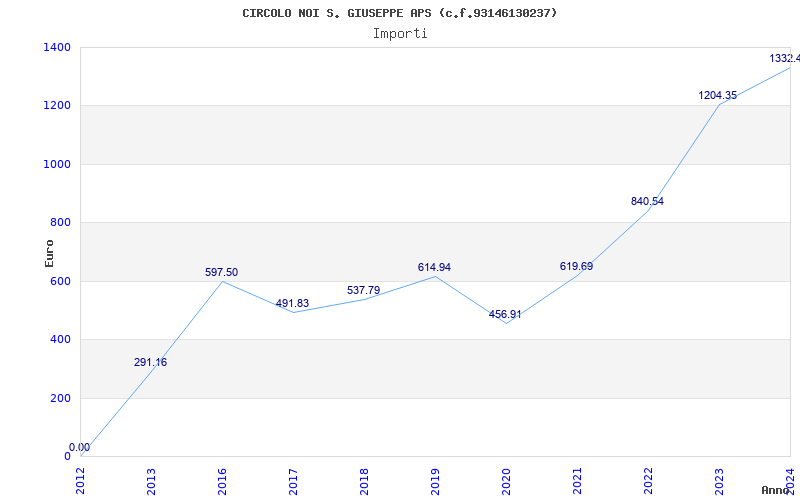Click the x-axis year 2023

point(719,481)
